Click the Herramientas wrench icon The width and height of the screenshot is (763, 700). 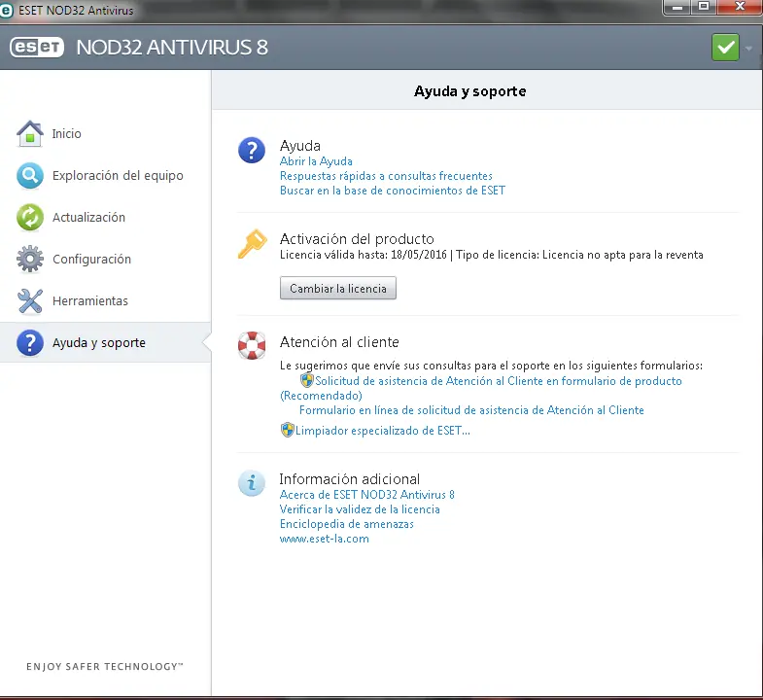coord(30,300)
